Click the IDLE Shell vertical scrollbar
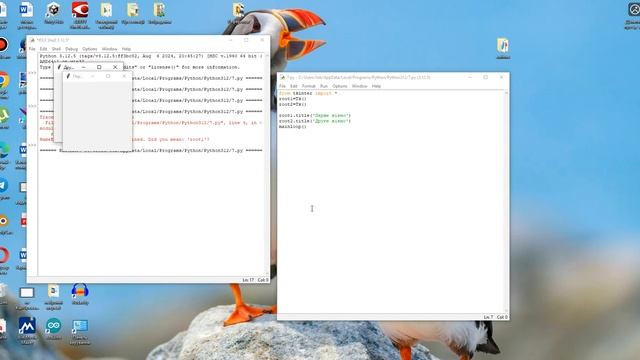This screenshot has height=360, width=640. 267,164
